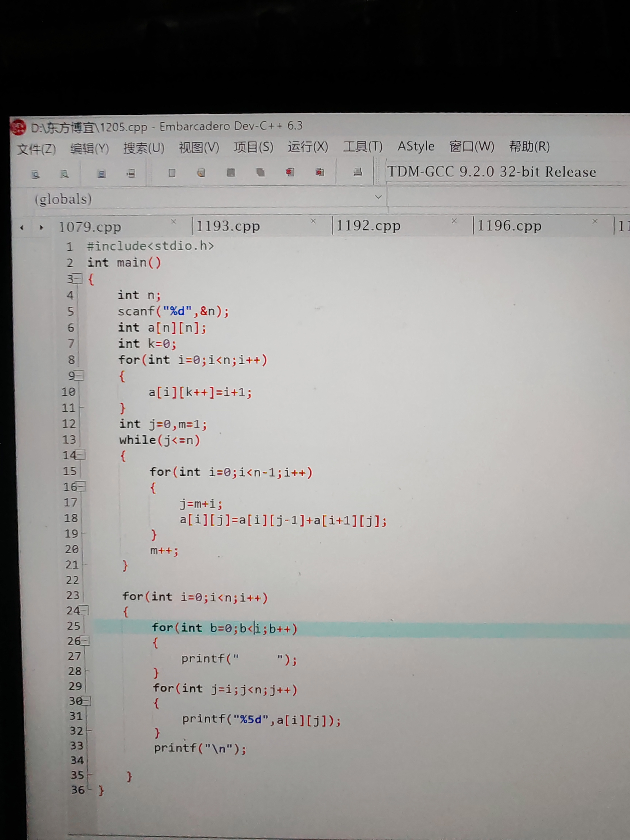Click line number 22 in the gutter

point(72,580)
